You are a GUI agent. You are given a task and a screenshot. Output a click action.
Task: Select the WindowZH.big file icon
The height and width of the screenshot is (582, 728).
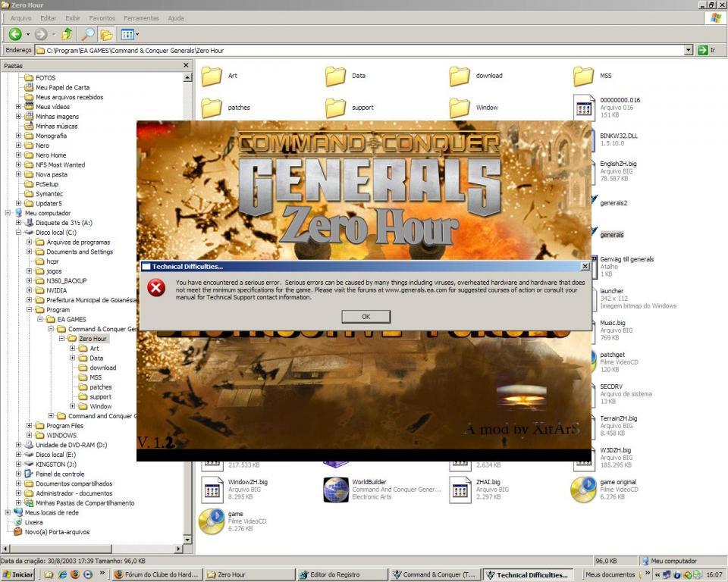point(212,490)
